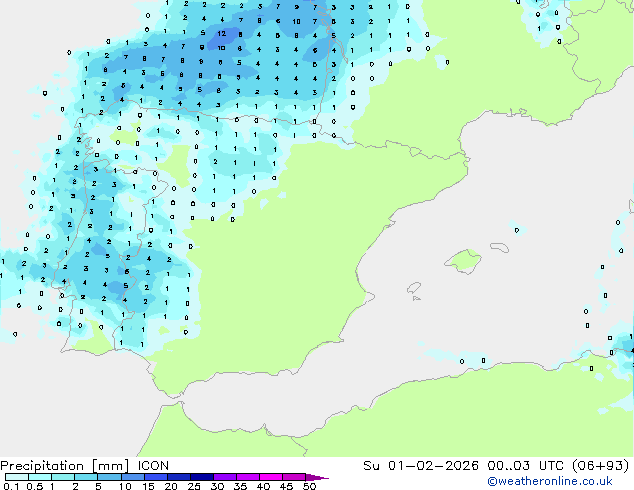
Task: Choose the 40–45 mm magenta legend swatch
Action: pos(271,477)
